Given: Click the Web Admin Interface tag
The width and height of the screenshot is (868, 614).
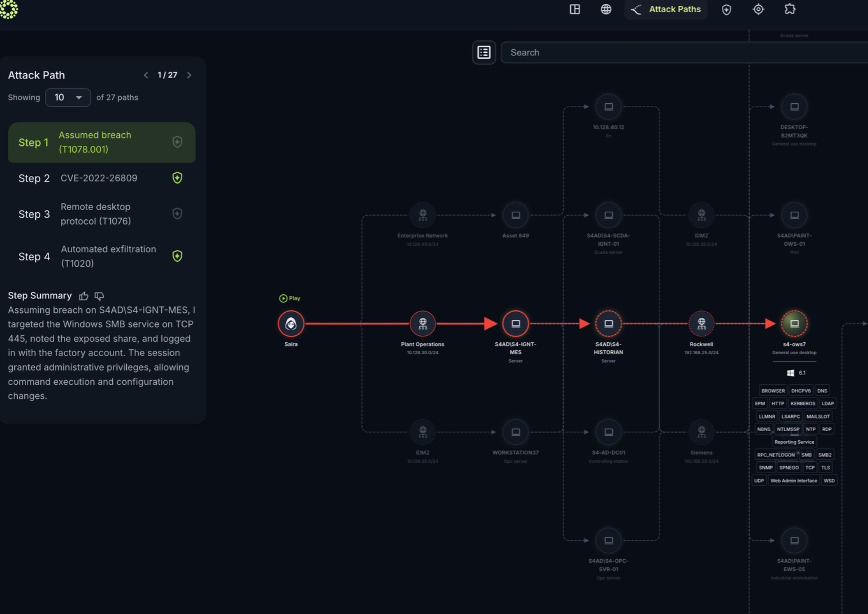Looking at the screenshot, I should (794, 481).
